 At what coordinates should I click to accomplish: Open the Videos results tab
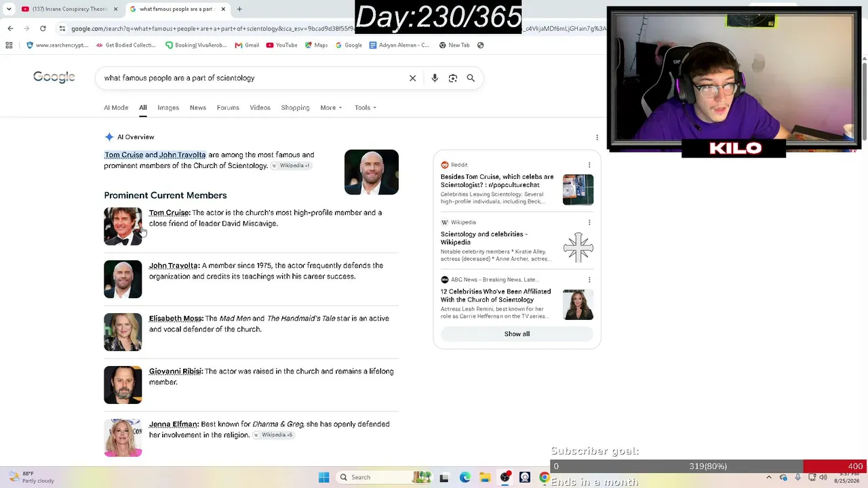(x=260, y=108)
